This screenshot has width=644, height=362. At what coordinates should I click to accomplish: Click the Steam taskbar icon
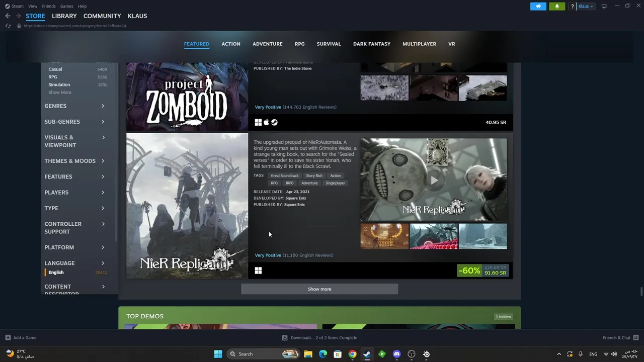pyautogui.click(x=367, y=354)
